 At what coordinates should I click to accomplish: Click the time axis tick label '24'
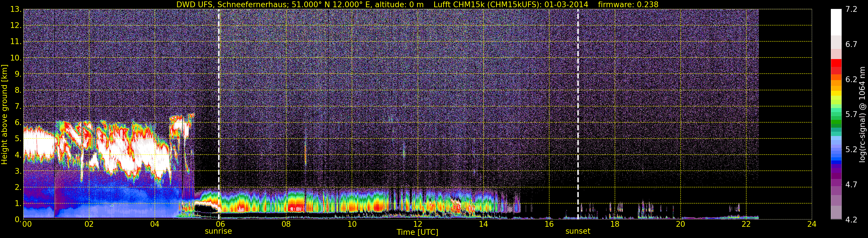click(x=812, y=224)
